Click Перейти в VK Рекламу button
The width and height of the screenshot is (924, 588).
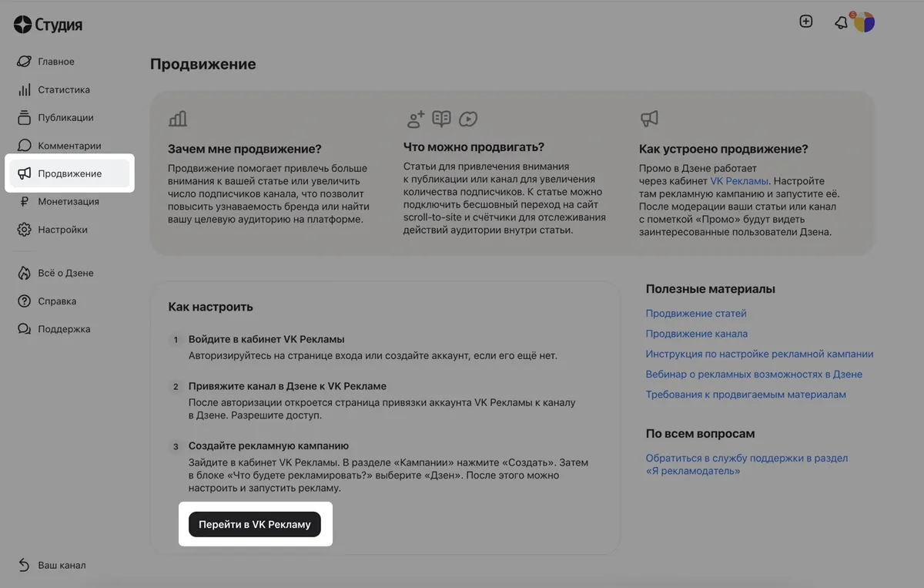(255, 524)
